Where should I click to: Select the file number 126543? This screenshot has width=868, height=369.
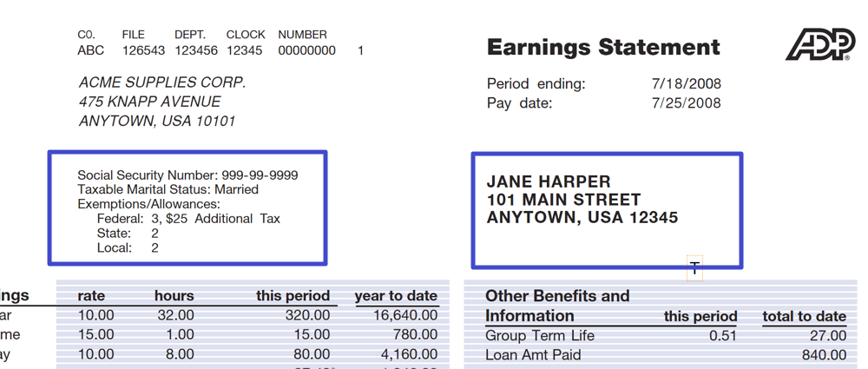pyautogui.click(x=143, y=51)
